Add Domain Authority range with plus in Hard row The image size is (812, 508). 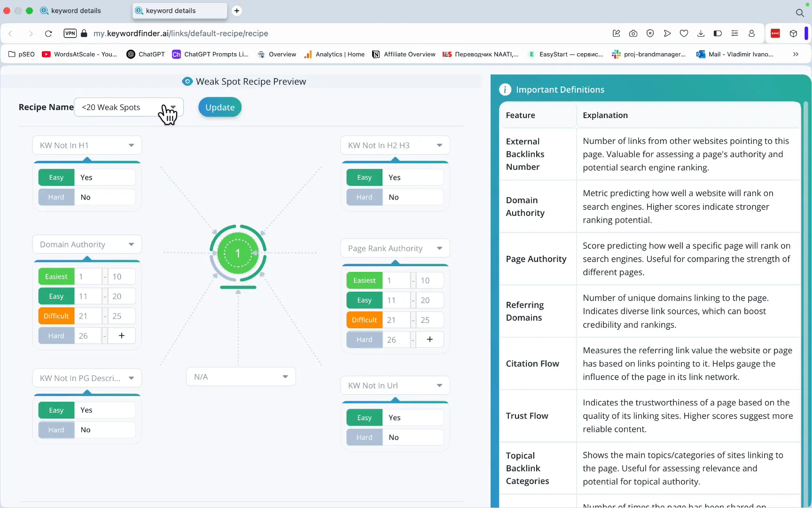coord(122,335)
